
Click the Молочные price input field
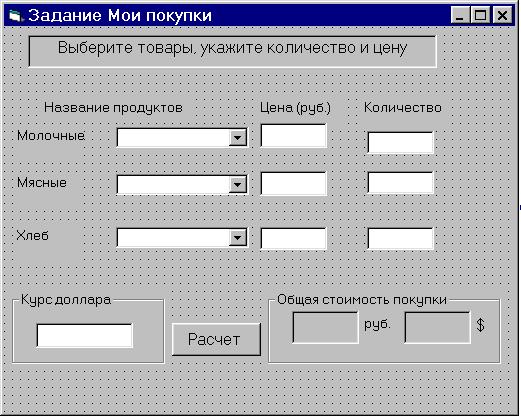[x=293, y=135]
